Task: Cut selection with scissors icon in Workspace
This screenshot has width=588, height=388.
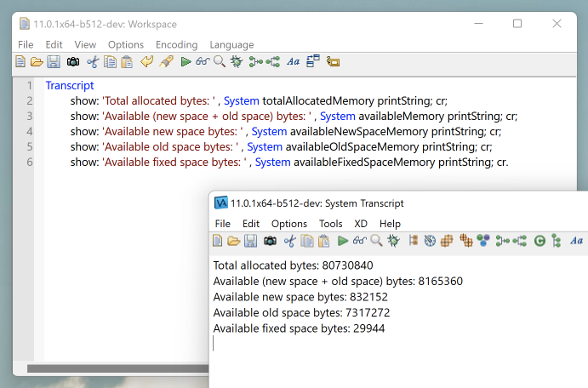Action: click(x=93, y=61)
